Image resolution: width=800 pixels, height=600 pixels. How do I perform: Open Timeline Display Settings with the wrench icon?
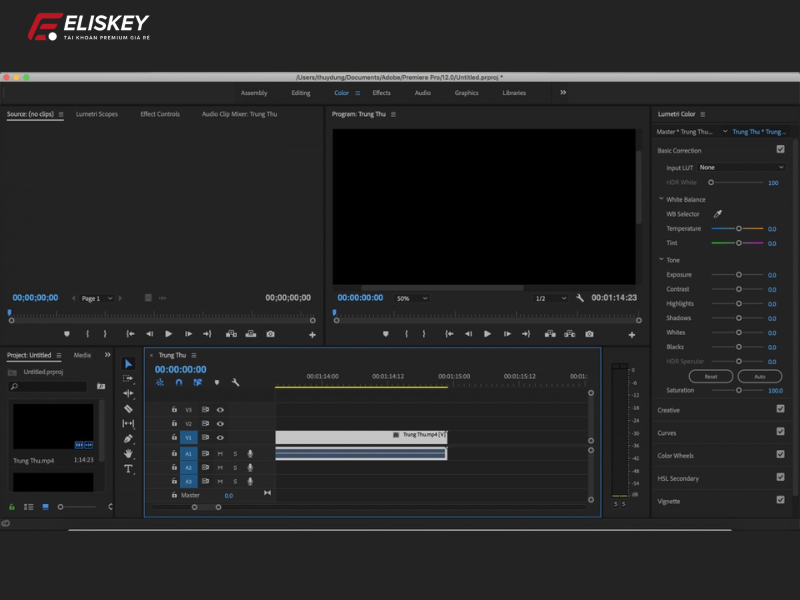coord(236,382)
